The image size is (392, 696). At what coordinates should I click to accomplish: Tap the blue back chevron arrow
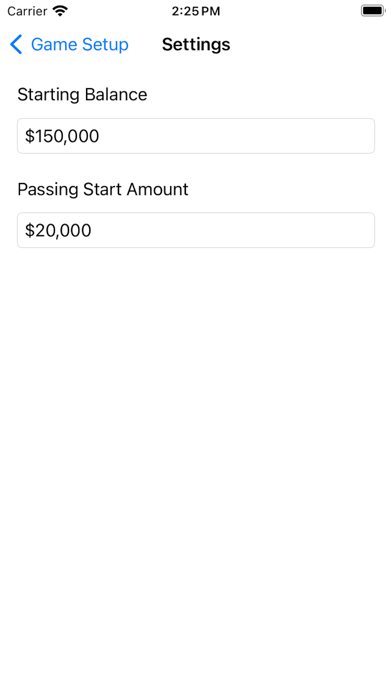point(16,45)
